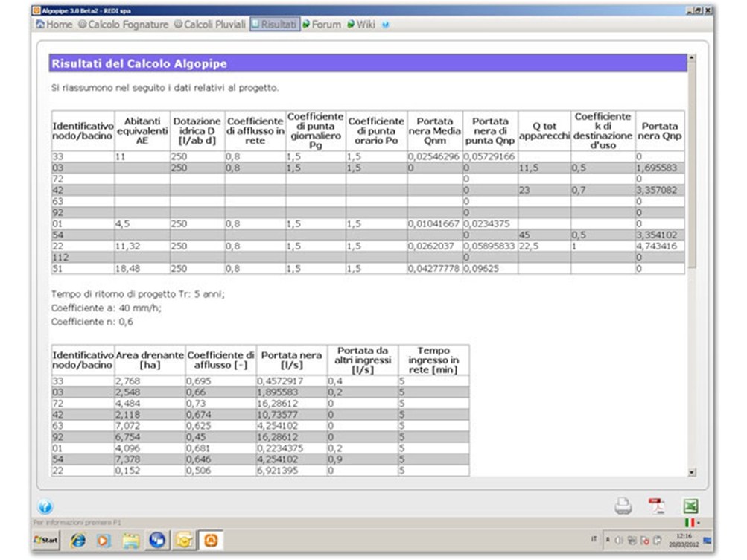Select the Risultati tab
Screen dimensions: 747x560
tap(274, 25)
